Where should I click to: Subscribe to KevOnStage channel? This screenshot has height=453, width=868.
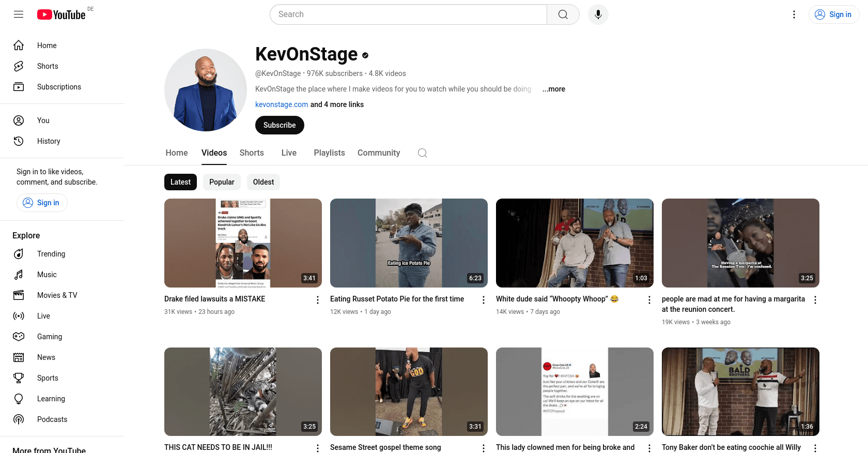pyautogui.click(x=280, y=125)
